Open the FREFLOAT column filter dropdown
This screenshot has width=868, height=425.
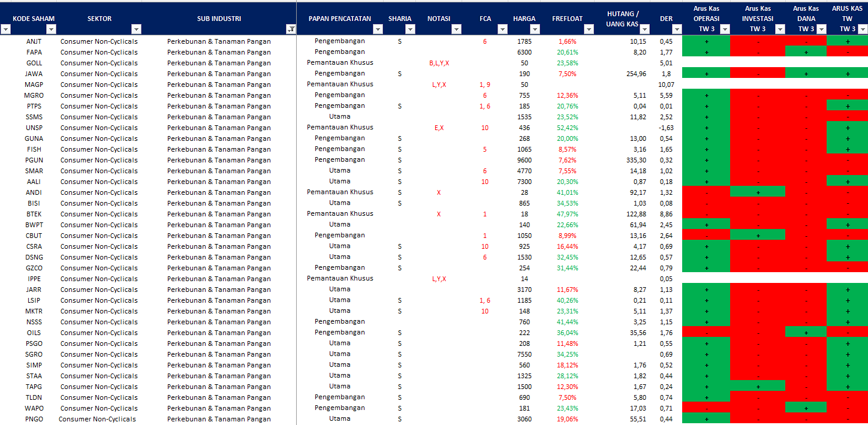pyautogui.click(x=589, y=29)
